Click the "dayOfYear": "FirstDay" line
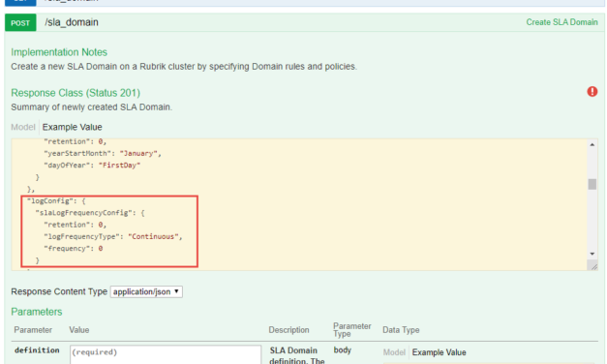This screenshot has height=364, width=607. (x=92, y=166)
